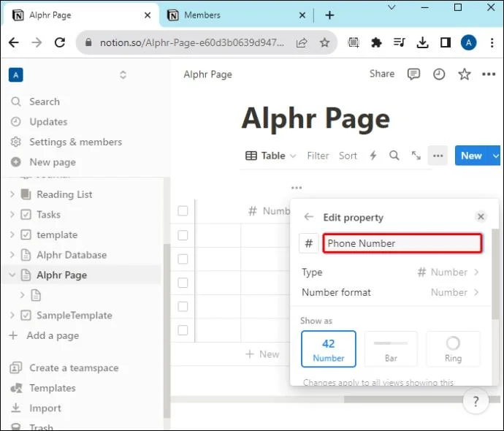
Task: Open Updates in the sidebar
Action: pos(48,122)
